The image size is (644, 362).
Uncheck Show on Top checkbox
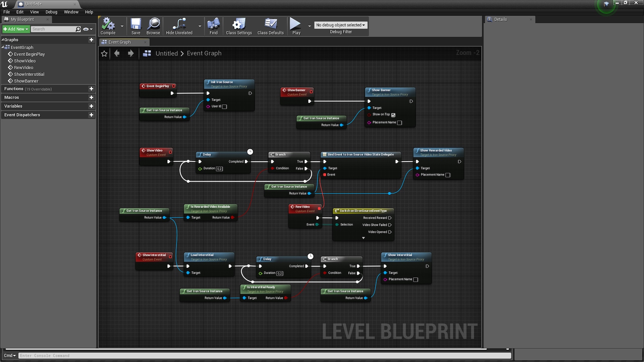tap(393, 115)
